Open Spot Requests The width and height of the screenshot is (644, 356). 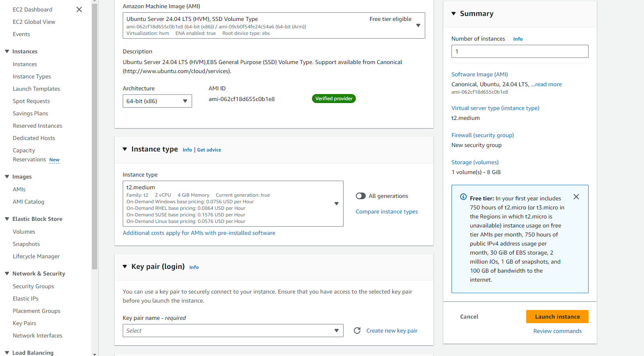(31, 101)
